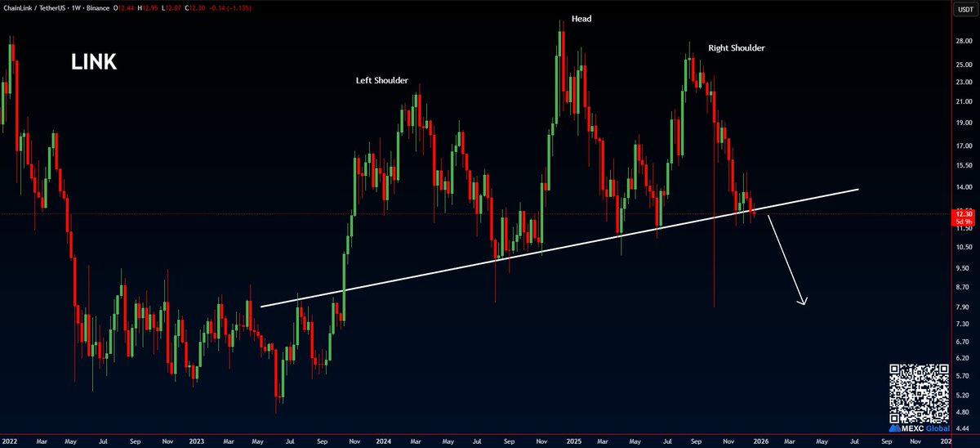Click the ChainLink / TetherUS symbol title

click(x=33, y=7)
